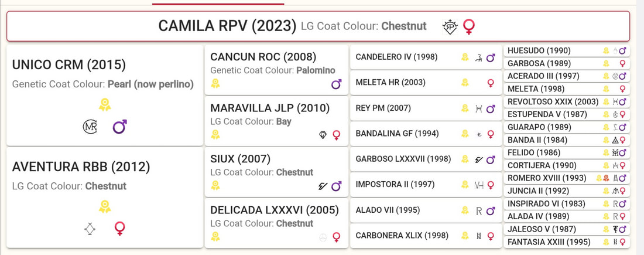
Task: Open the REVOLTOSO XXIX (2003) ancestor entry
Action: coord(553,101)
